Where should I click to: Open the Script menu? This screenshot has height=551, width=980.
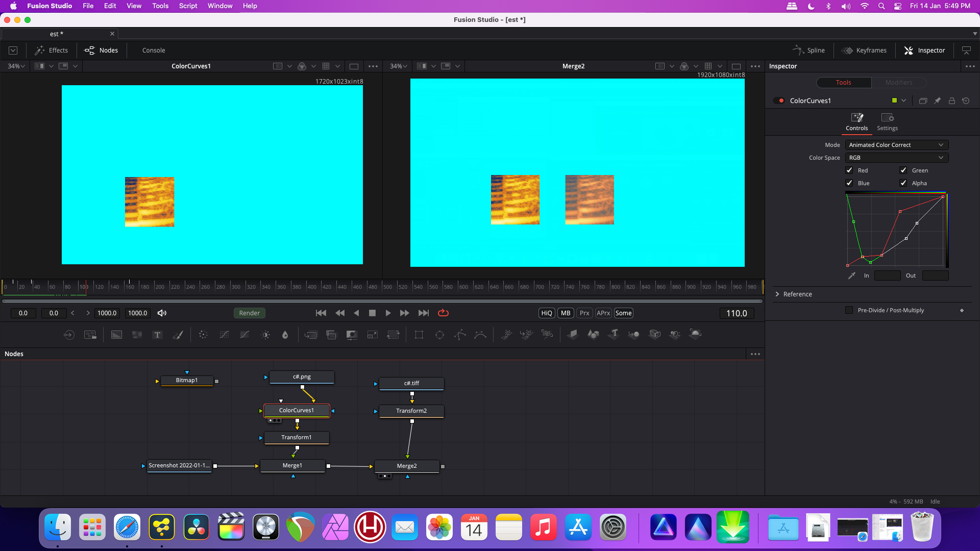(188, 6)
